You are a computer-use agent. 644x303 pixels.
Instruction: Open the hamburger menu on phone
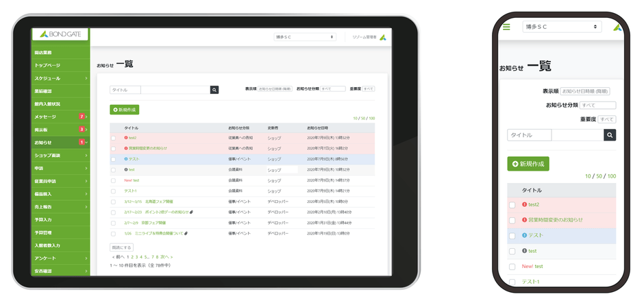(x=506, y=27)
